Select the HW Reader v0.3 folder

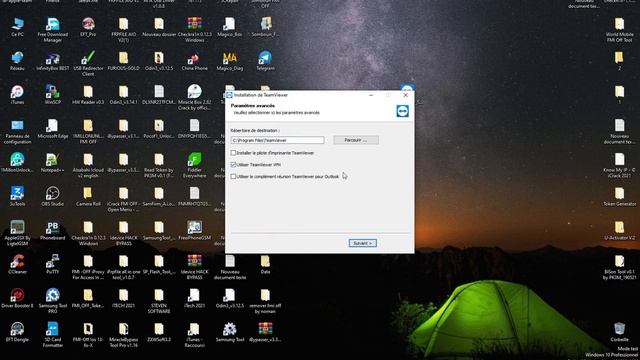point(88,96)
